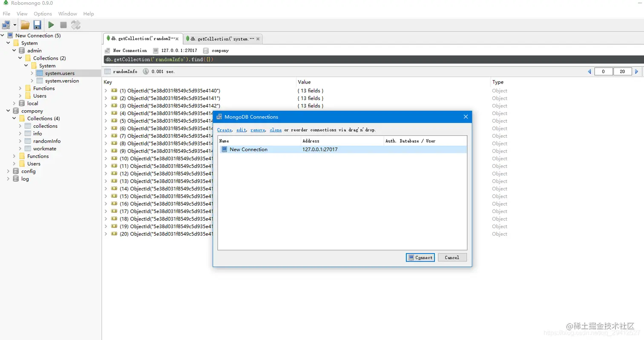Expand the config database node
The width and height of the screenshot is (644, 340).
[8, 171]
